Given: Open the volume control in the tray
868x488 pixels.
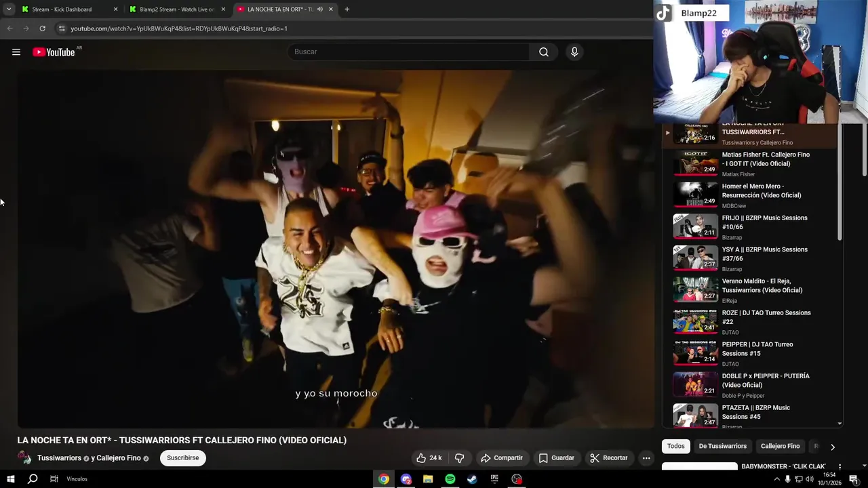Looking at the screenshot, I should pyautogui.click(x=809, y=479).
